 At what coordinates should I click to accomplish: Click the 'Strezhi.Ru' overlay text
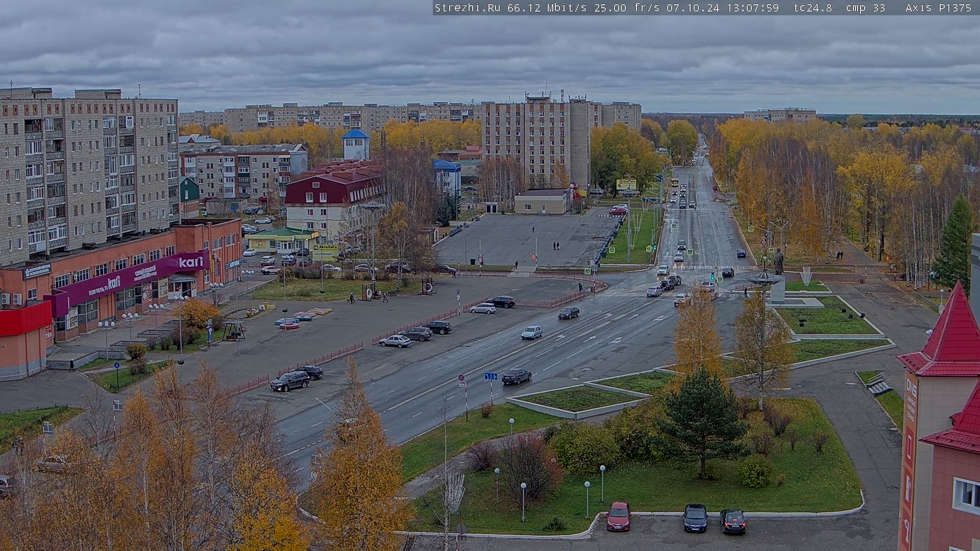(x=467, y=8)
